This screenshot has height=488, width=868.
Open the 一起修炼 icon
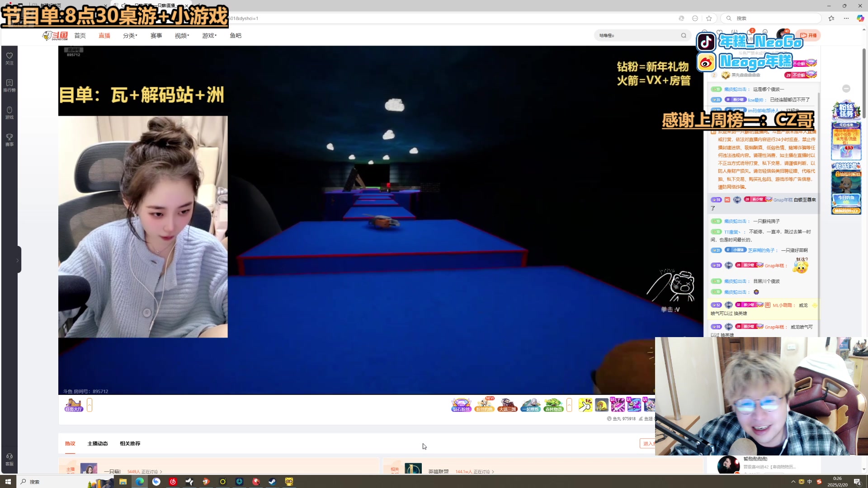coord(530,405)
